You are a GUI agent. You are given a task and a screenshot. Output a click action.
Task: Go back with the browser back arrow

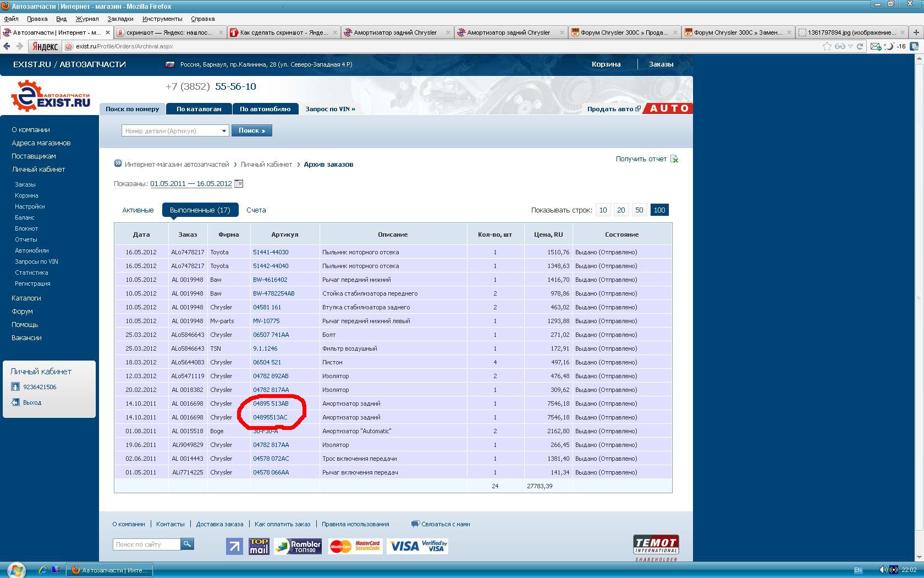[7, 46]
